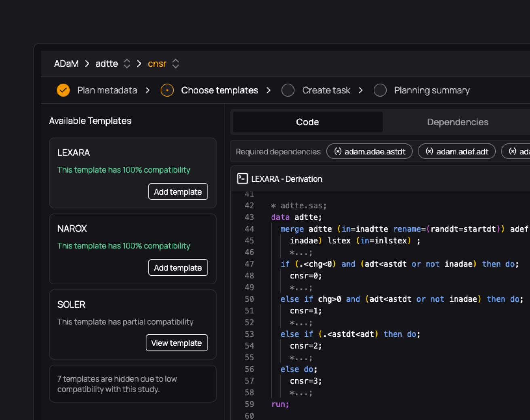Click the Choose templates step circle
The height and width of the screenshot is (420, 530).
tap(167, 90)
